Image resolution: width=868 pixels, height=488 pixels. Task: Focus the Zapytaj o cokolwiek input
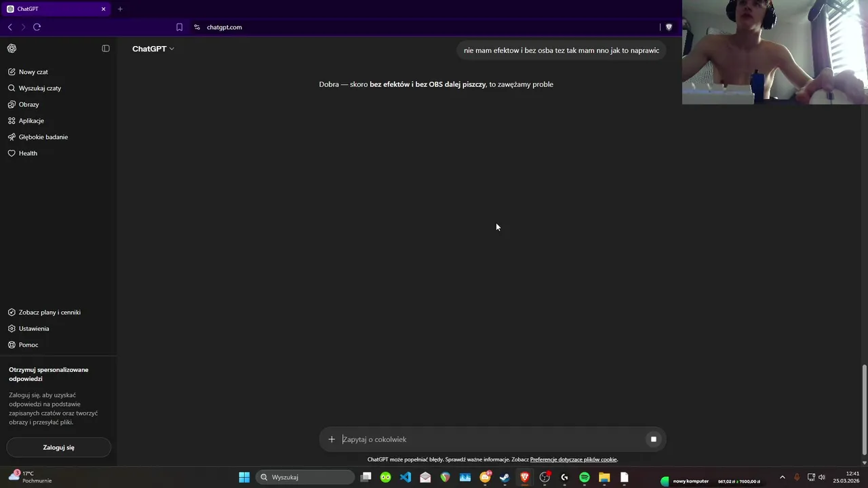click(492, 439)
